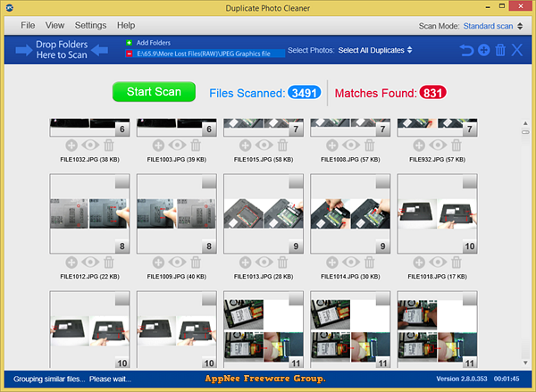Delete FILE1014.JPG with its trash icon

coord(369,263)
